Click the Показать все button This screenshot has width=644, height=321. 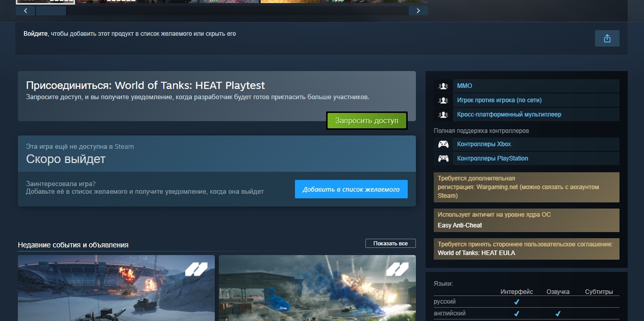[391, 243]
